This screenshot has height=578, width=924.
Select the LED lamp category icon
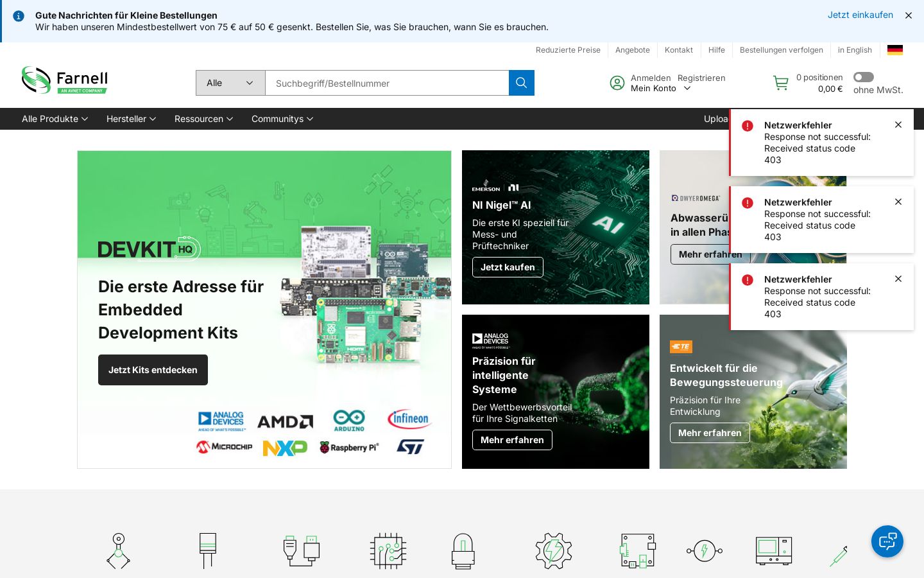463,551
